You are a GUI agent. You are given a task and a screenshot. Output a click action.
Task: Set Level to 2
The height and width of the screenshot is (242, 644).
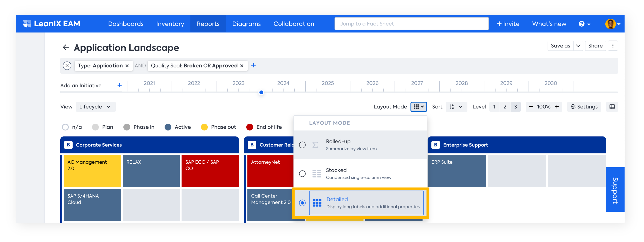click(x=505, y=107)
